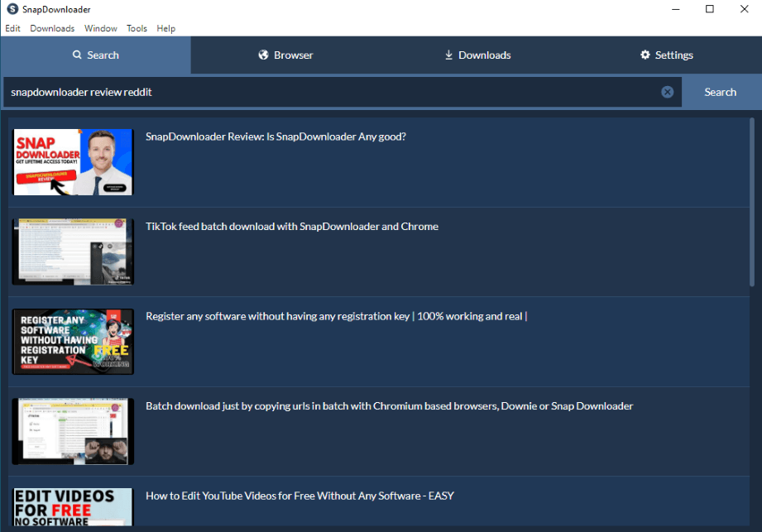Open the Window menu
The width and height of the screenshot is (762, 532).
click(x=101, y=28)
